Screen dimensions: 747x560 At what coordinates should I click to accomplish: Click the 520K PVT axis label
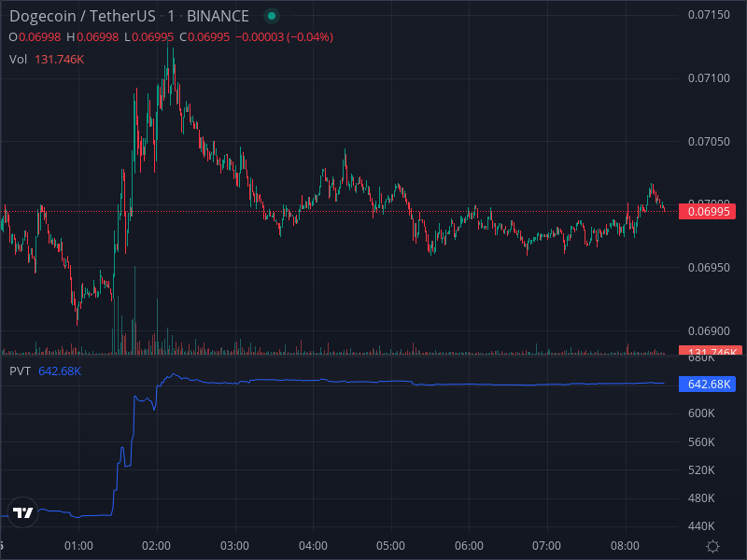tap(701, 470)
